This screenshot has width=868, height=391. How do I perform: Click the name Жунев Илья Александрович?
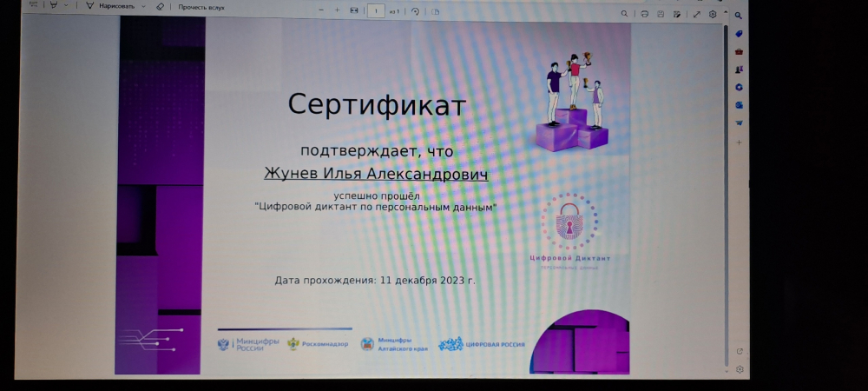[x=376, y=174]
